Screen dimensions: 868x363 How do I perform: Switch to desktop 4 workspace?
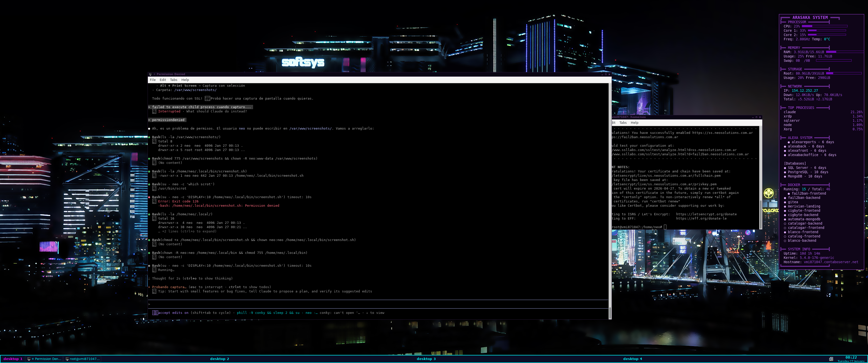(633, 359)
